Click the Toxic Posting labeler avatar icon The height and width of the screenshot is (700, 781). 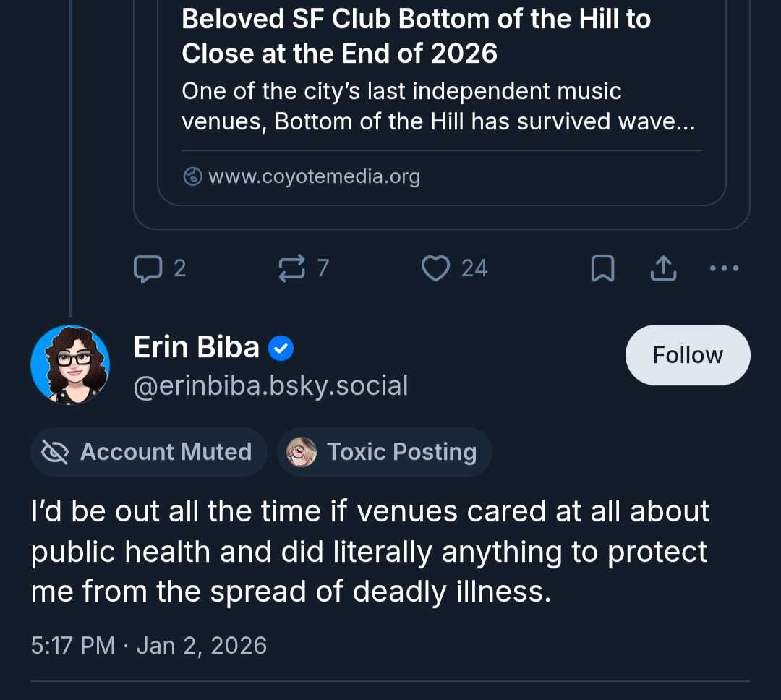[x=302, y=453]
